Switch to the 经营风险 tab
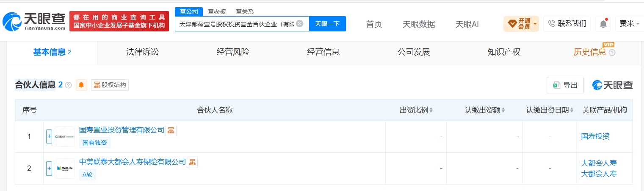 pos(233,52)
